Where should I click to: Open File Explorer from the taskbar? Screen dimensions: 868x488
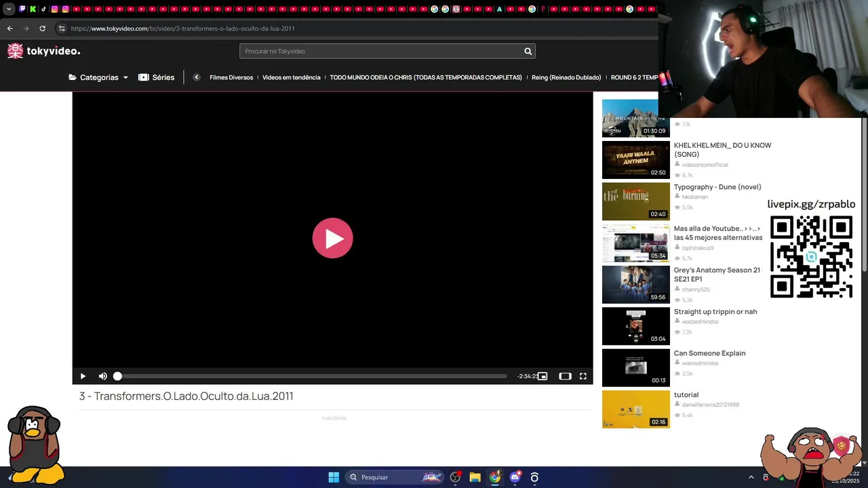[475, 477]
